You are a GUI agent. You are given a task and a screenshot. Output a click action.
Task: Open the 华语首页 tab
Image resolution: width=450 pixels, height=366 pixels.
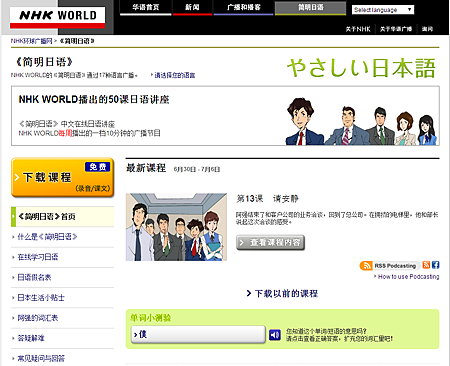coord(146,8)
